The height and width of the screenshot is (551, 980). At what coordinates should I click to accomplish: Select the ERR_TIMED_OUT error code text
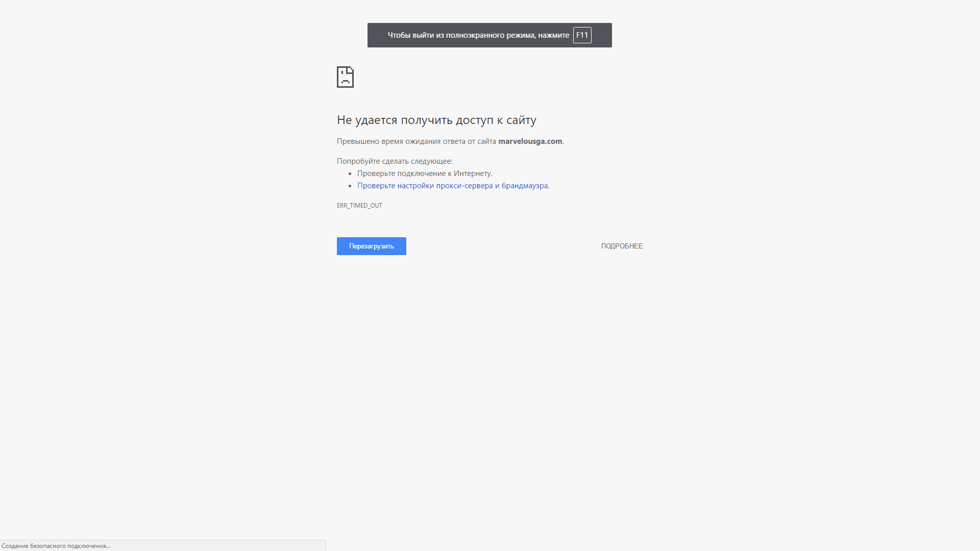pos(359,206)
